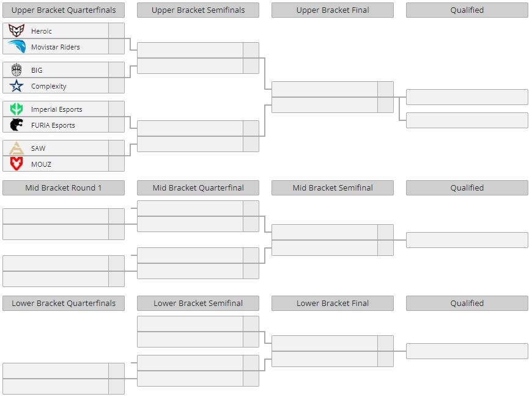Click the FURIA Esports panther logo
Image resolution: width=532 pixels, height=397 pixels.
[17, 125]
